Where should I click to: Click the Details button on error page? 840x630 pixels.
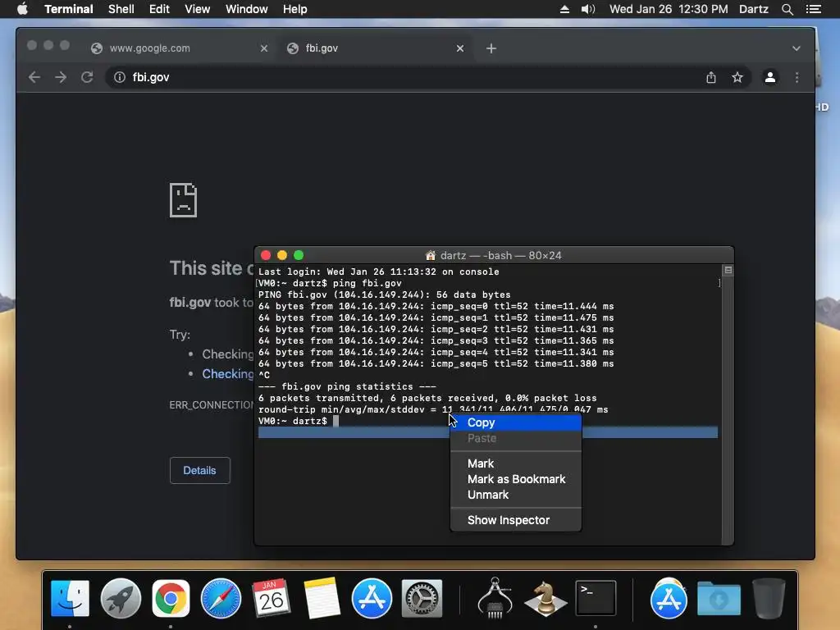click(x=200, y=470)
